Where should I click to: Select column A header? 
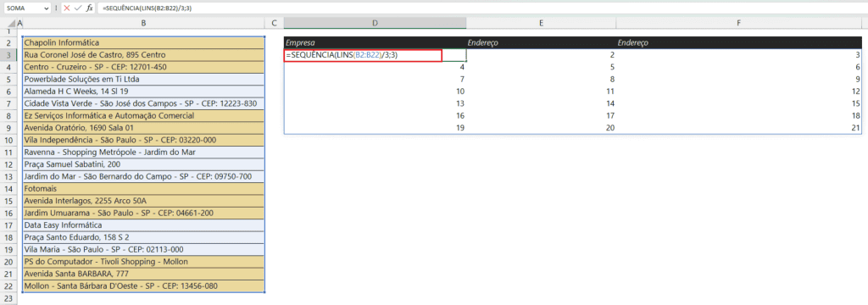point(20,23)
